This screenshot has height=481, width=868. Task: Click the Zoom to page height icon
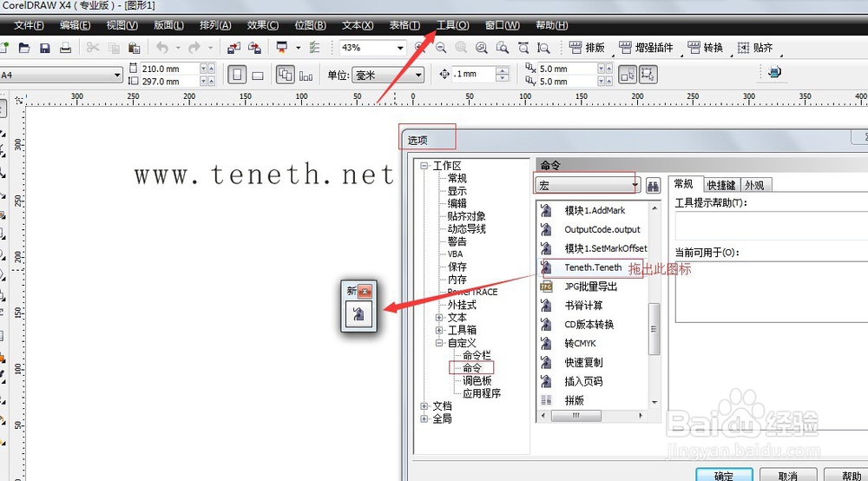pyautogui.click(x=543, y=48)
